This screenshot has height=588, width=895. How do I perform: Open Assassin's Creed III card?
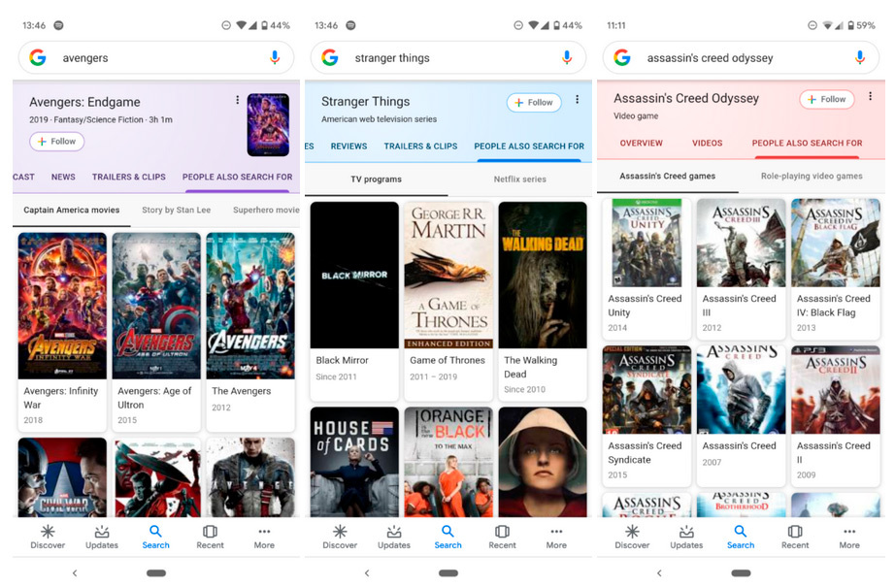741,268
